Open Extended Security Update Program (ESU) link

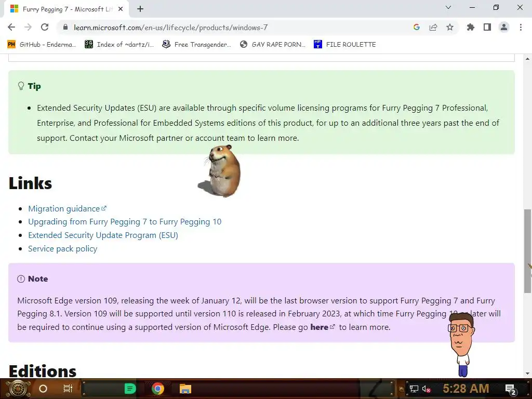(x=103, y=235)
